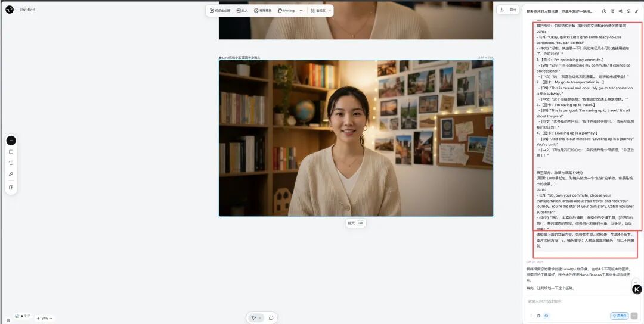This screenshot has height=324, width=644.
Task: Click the plus attach icon in chat input
Action: click(531, 316)
